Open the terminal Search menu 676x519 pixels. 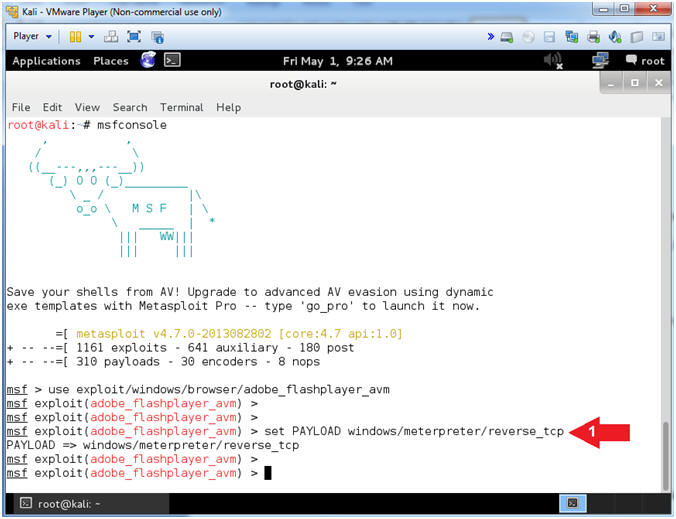pos(130,107)
